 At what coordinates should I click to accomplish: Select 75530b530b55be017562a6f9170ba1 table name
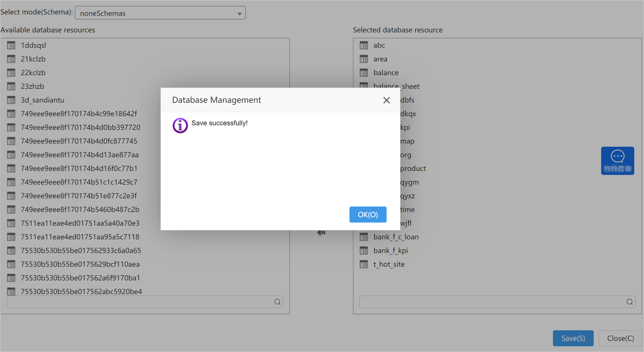[80, 278]
